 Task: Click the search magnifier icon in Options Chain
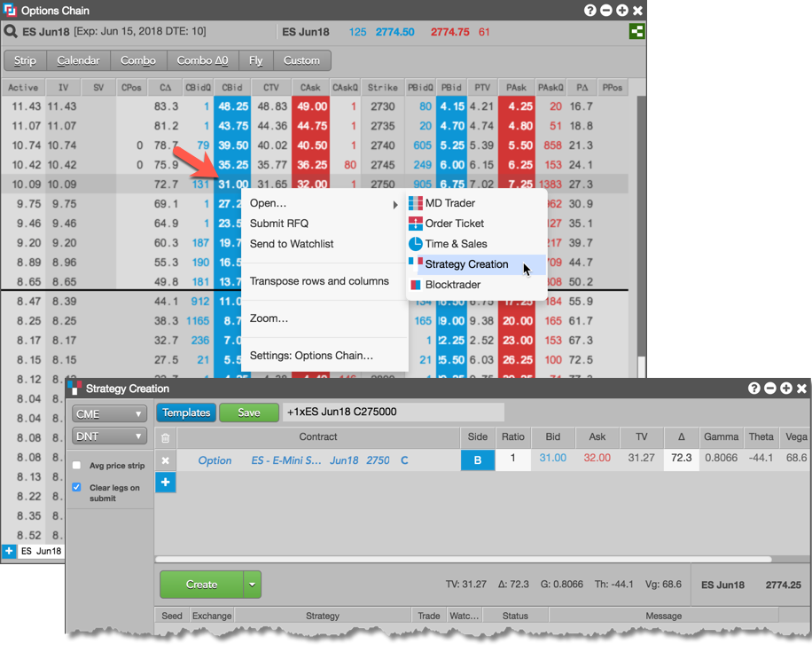pyautogui.click(x=11, y=32)
